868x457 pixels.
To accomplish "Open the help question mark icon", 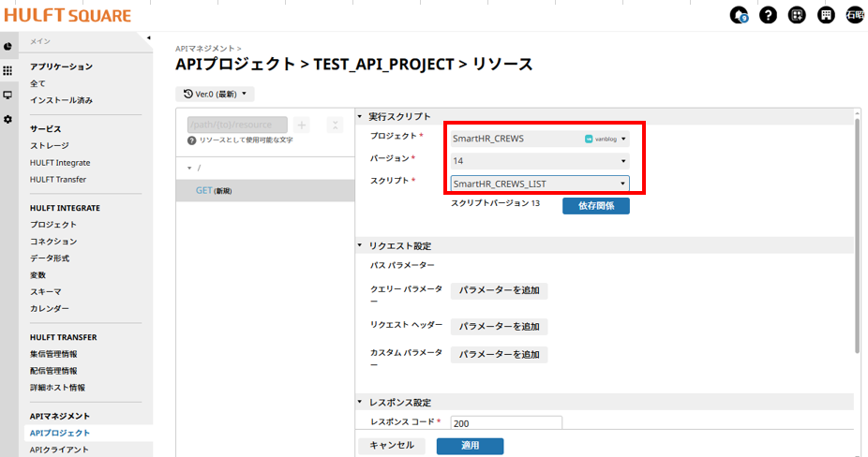I will pyautogui.click(x=768, y=15).
